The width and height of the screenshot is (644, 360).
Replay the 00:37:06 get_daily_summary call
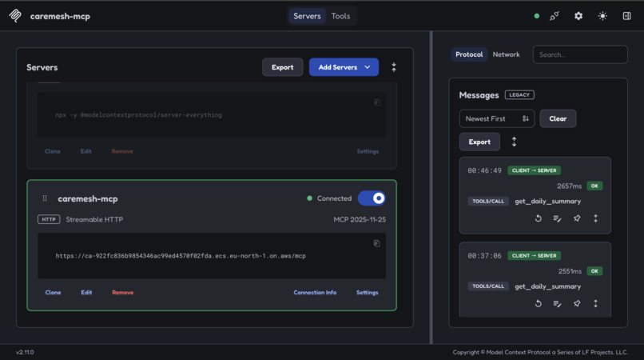[x=538, y=304]
